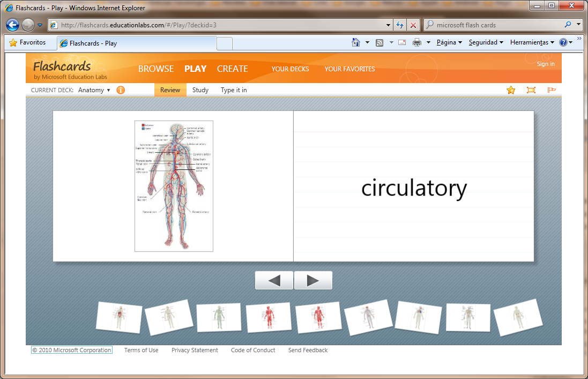
Task: Open the Seguridad dropdown menu
Action: (x=486, y=42)
